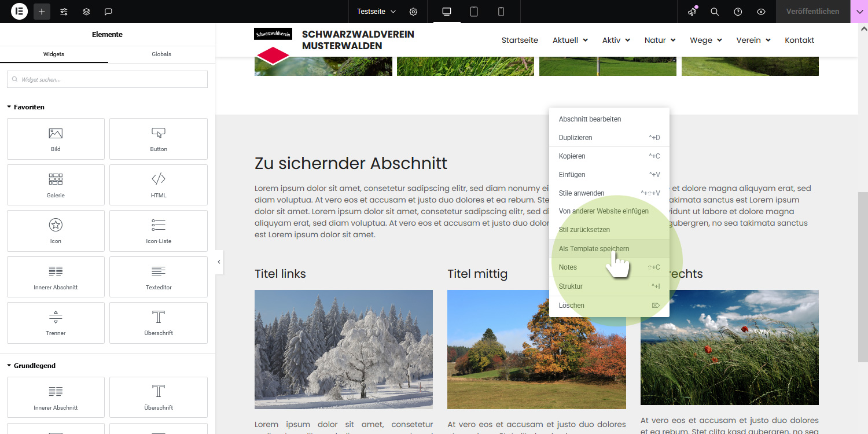The image size is (868, 434).
Task: Open page settings gear icon
Action: coord(413,12)
